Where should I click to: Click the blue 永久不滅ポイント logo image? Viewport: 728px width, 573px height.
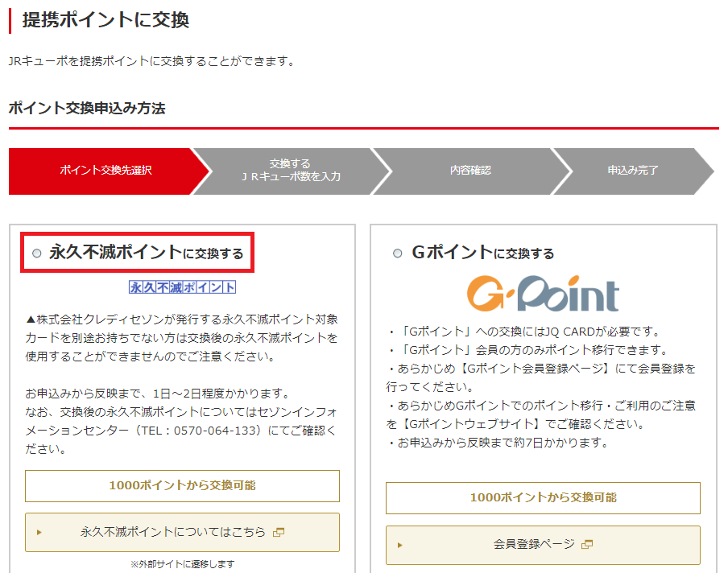point(182,287)
